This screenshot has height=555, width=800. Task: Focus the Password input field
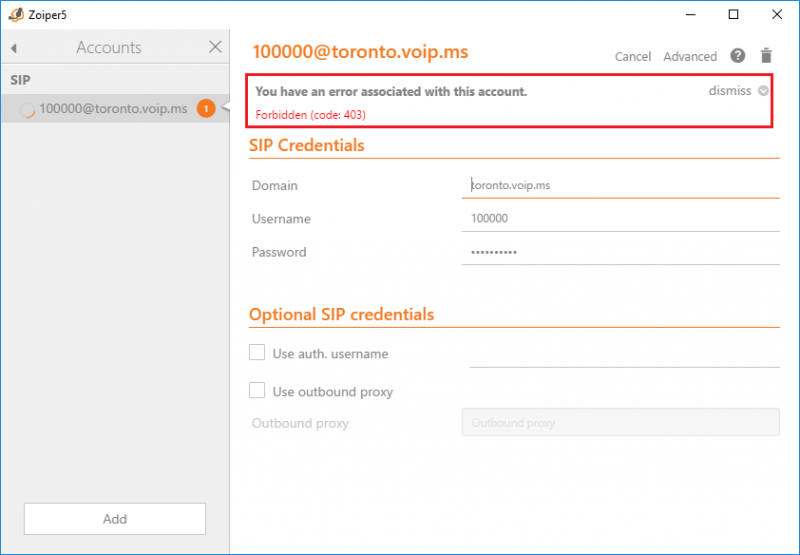point(620,252)
